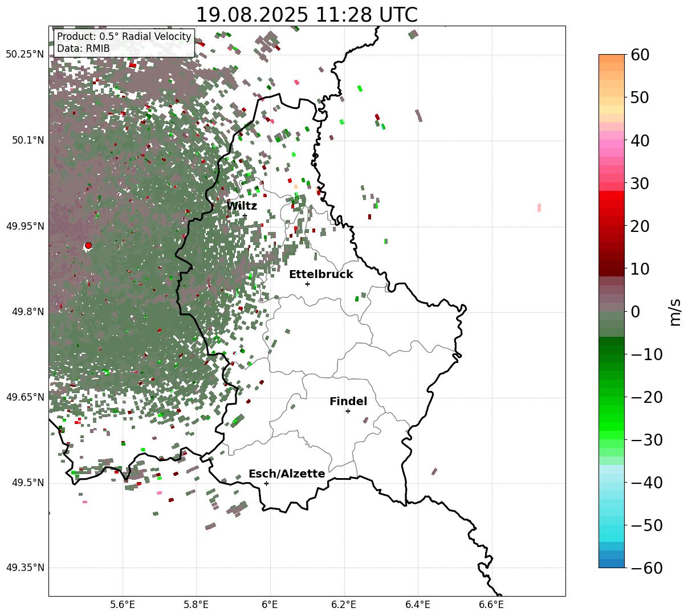Click the 6.4°E longitude label
The image size is (688, 616).
click(x=418, y=605)
